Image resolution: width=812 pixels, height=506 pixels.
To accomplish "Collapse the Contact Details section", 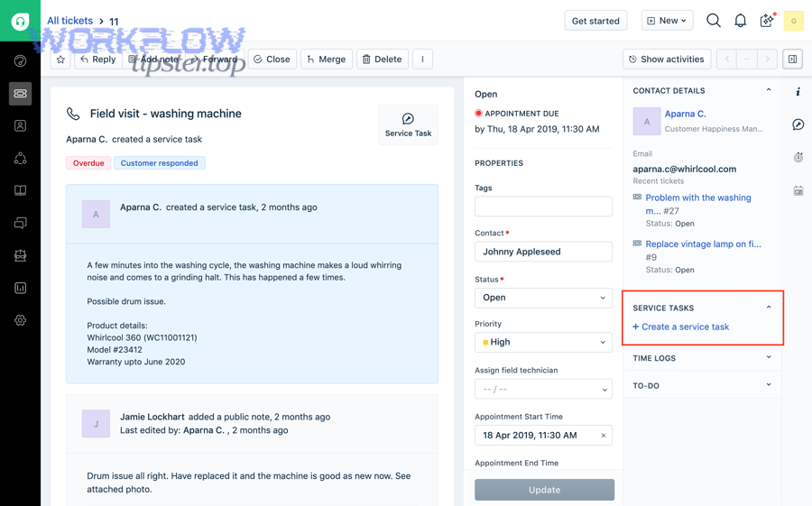I will coord(769,90).
